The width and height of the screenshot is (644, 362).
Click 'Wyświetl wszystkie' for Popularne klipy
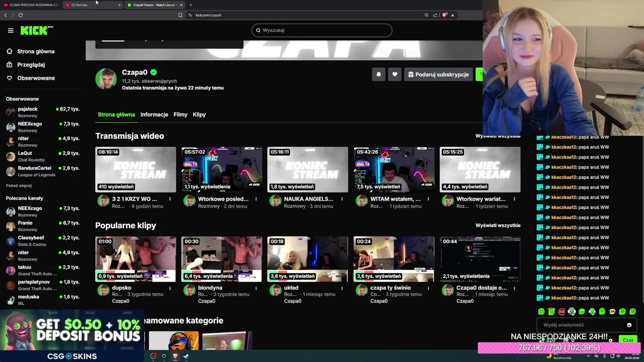click(498, 225)
